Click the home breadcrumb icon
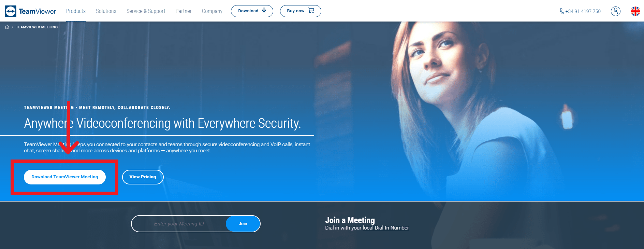This screenshot has width=644, height=249. click(x=7, y=27)
